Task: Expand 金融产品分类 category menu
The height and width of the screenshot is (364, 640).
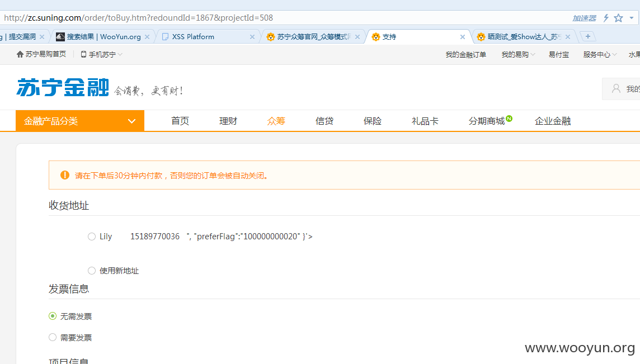Action: 80,121
